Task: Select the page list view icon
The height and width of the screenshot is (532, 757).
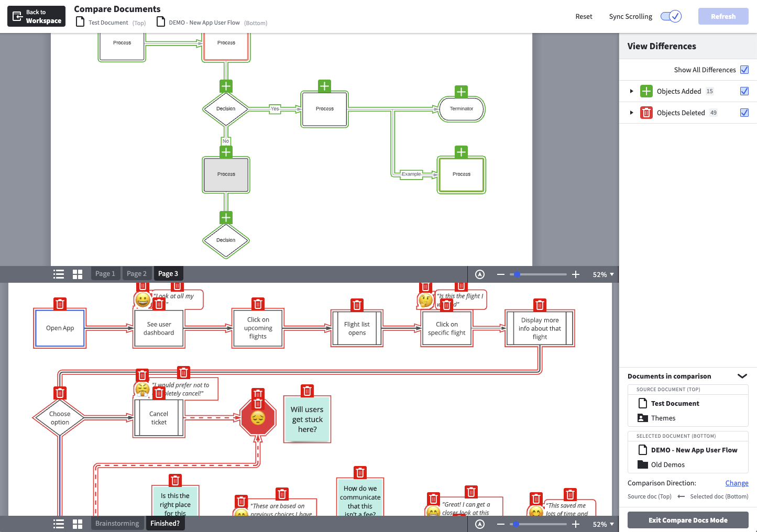Action: click(x=58, y=273)
